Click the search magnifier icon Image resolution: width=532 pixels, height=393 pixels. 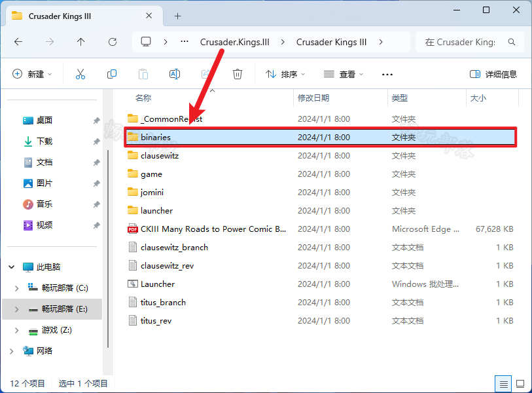coord(512,42)
